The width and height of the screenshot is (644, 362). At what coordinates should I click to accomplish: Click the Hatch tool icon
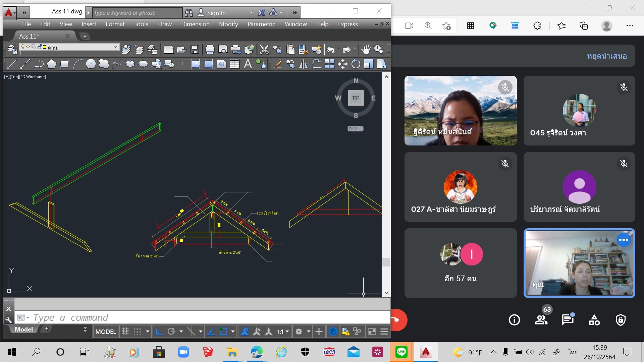[195, 64]
